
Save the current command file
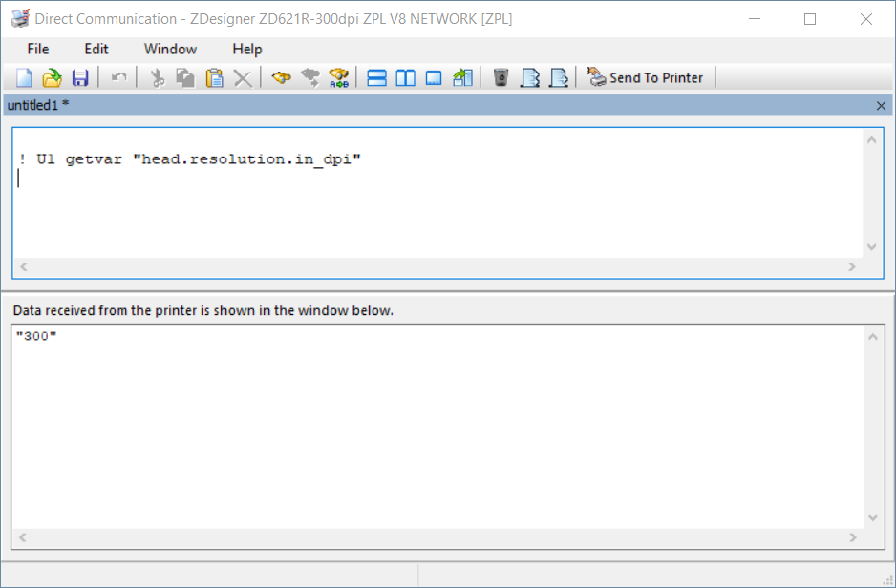click(80, 77)
